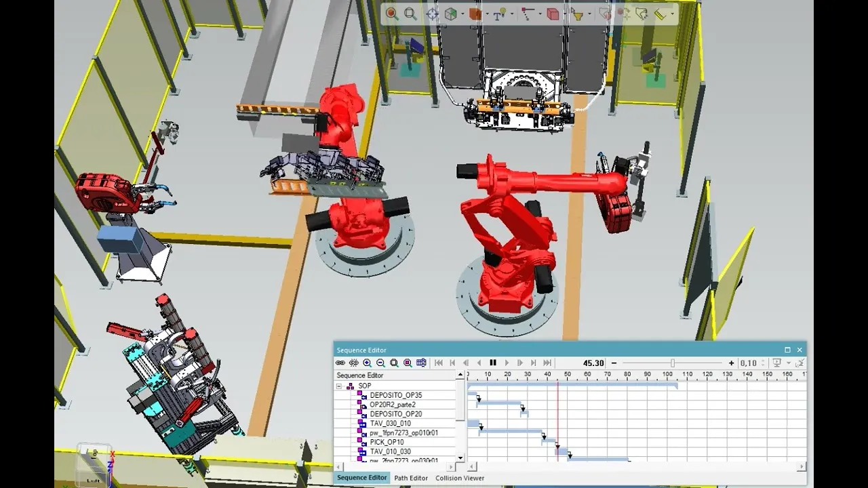The image size is (868, 488).
Task: Pause the running simulation
Action: [x=493, y=363]
